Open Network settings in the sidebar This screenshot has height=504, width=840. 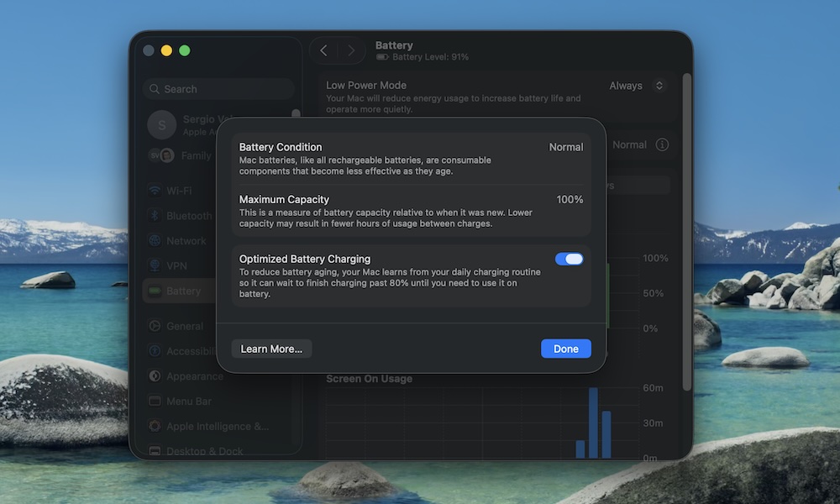pos(186,240)
